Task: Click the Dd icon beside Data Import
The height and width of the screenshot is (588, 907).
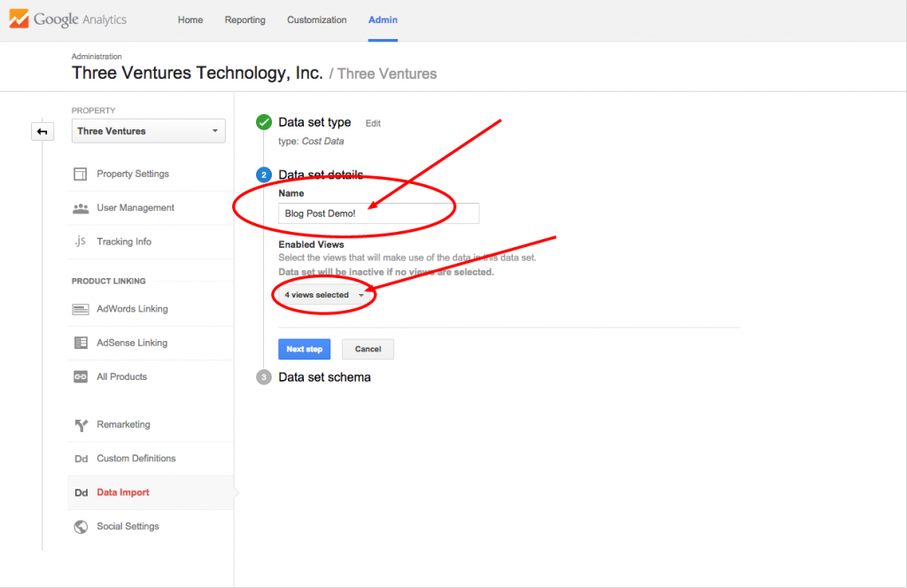Action: point(81,492)
